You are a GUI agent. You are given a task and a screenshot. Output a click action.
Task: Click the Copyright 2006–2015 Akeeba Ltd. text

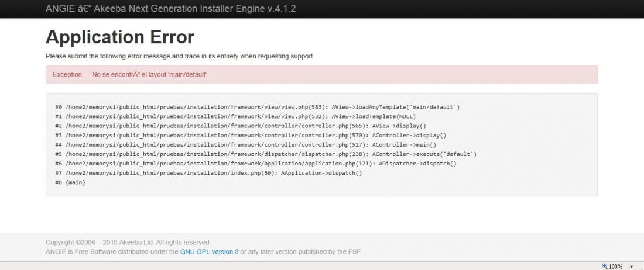tap(128, 242)
